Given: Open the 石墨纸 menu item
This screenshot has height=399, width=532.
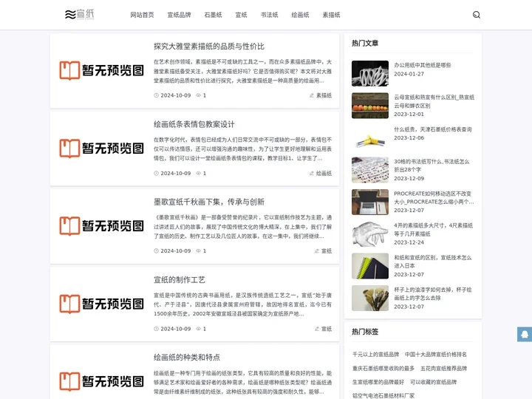Looking at the screenshot, I should pos(213,15).
